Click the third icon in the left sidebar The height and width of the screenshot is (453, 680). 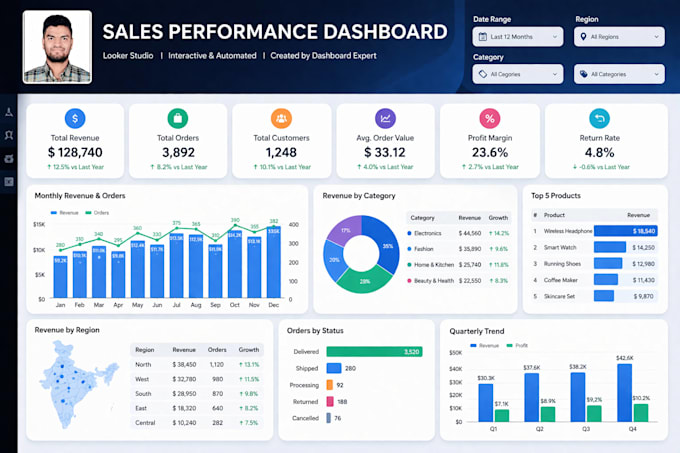click(9, 159)
